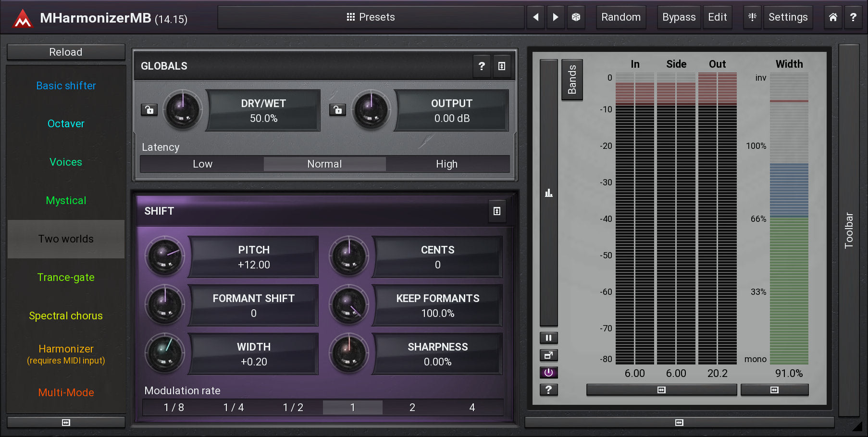Toggle the lock next to DRY/WET
The image size is (868, 437).
(x=149, y=110)
